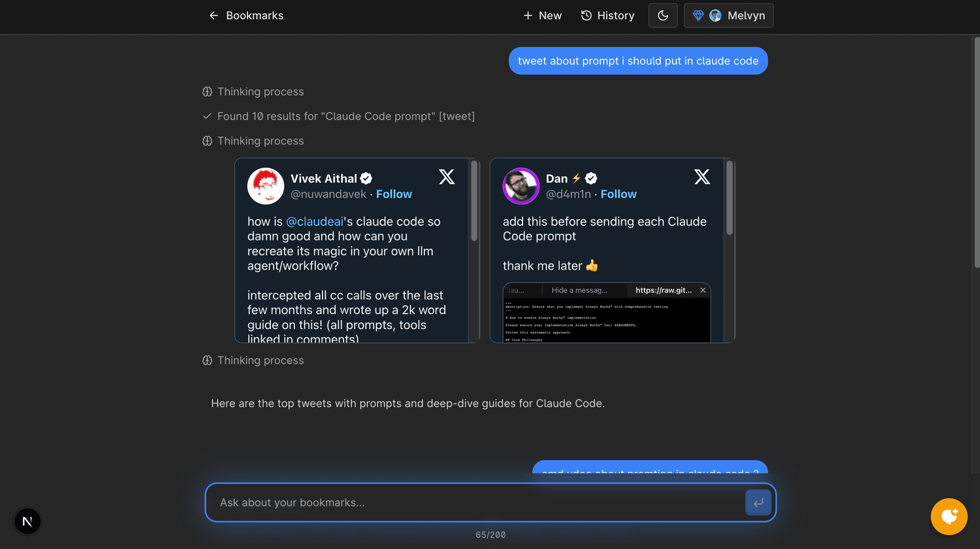Screen dimensions: 980x549
Task: Click Dan's profile avatar
Action: tap(521, 186)
